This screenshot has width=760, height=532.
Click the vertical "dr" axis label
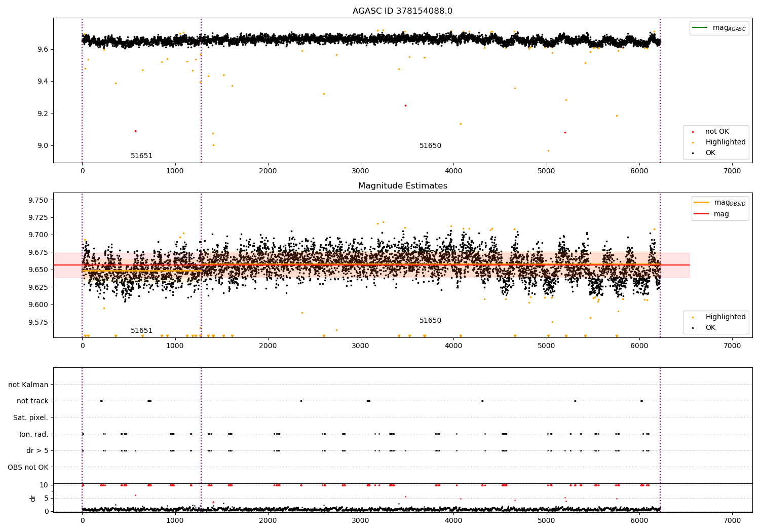click(33, 498)
